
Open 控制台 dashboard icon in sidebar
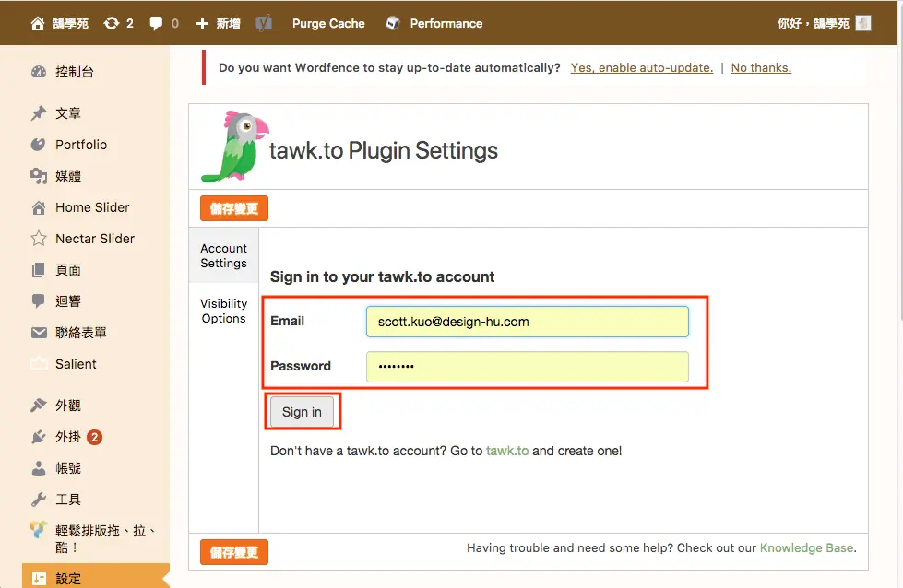tap(39, 72)
